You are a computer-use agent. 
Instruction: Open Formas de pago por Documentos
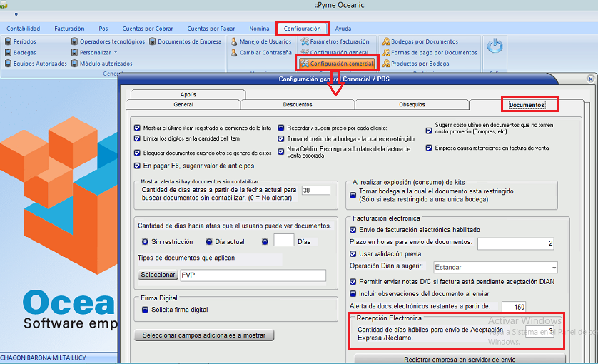386,53
